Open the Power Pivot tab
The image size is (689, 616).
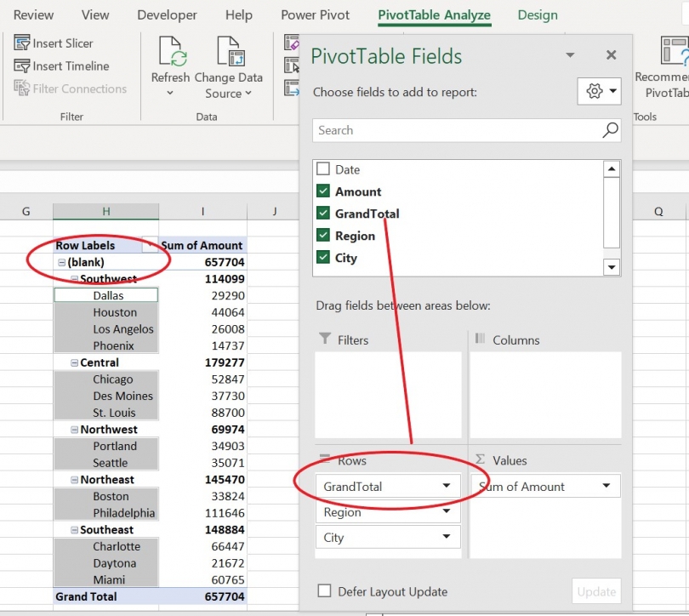315,15
